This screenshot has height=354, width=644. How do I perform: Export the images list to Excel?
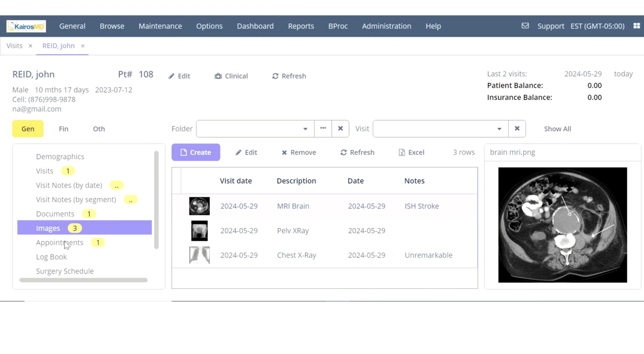point(412,152)
